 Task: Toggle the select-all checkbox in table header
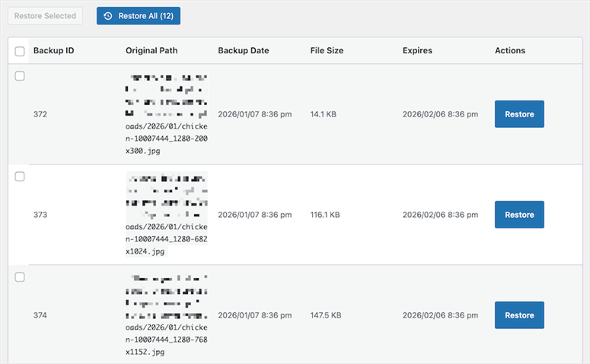click(20, 51)
